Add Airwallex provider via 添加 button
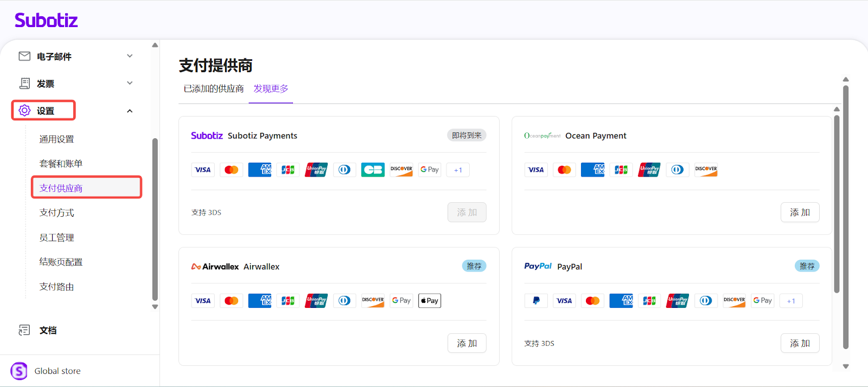The image size is (868, 387). pyautogui.click(x=467, y=343)
